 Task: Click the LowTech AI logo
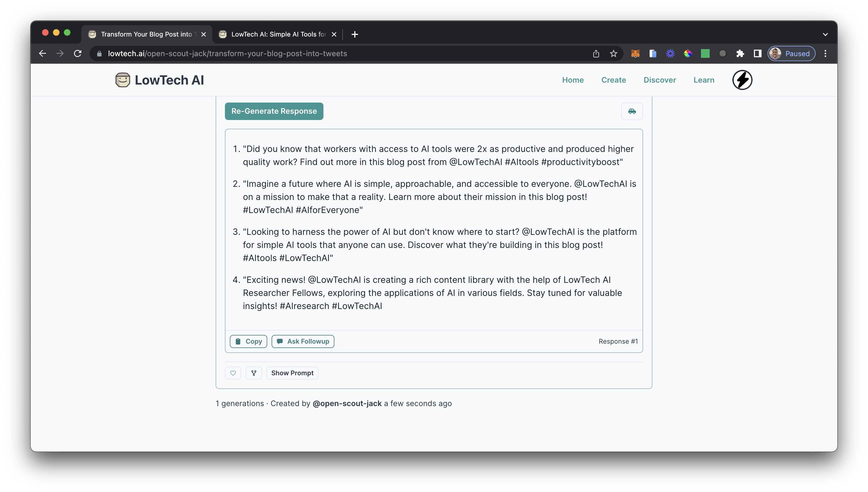click(x=159, y=80)
